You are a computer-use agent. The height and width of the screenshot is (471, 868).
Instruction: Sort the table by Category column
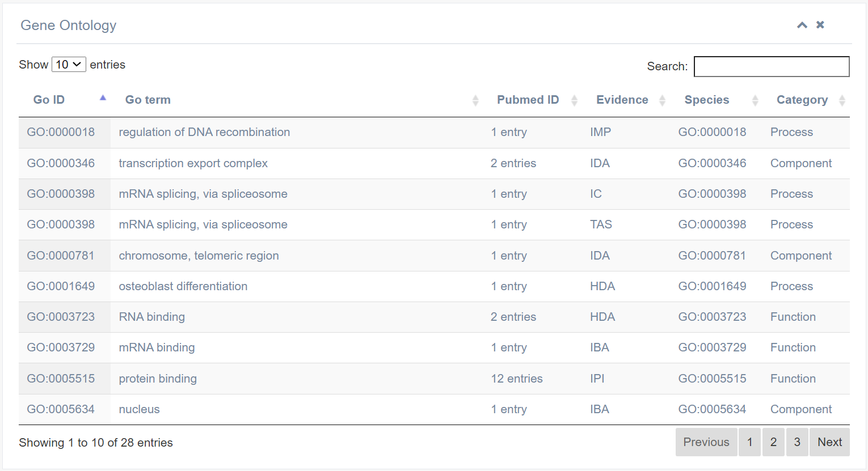click(x=806, y=100)
